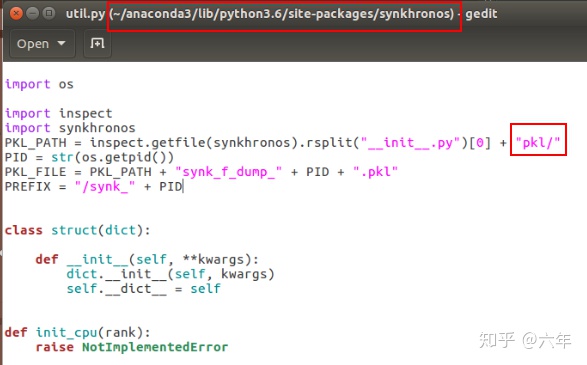Click the "pkl/" string literal
The width and height of the screenshot is (587, 365).
point(538,143)
